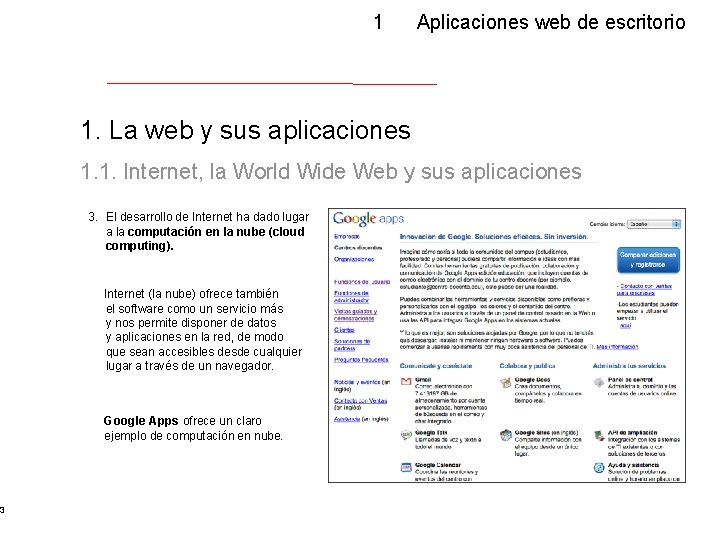Click the Google Docs icon
720x540 pixels.
point(506,382)
